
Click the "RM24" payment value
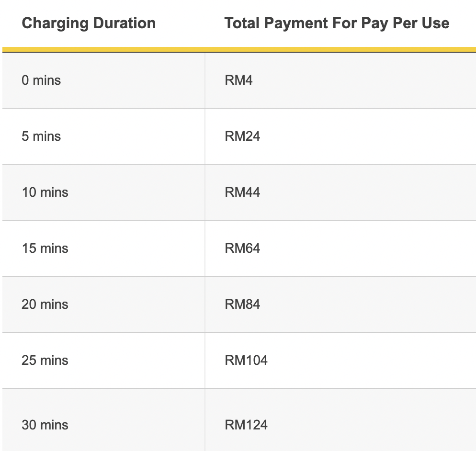[242, 136]
